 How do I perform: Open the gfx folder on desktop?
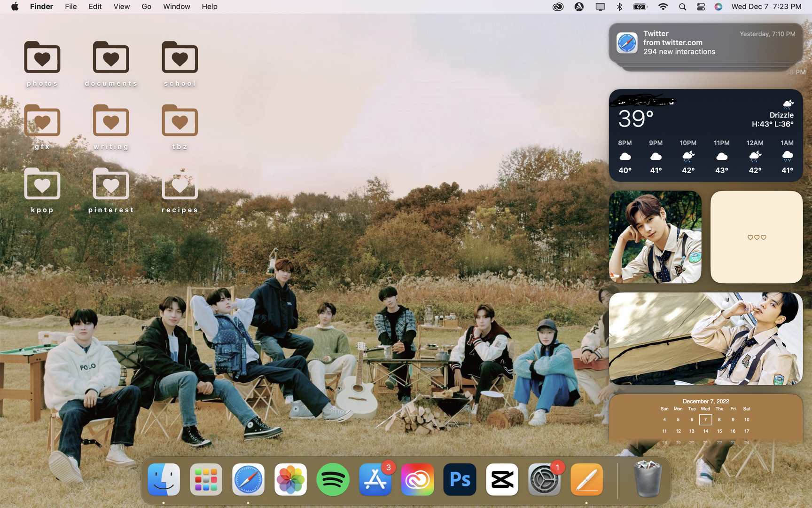(x=42, y=121)
